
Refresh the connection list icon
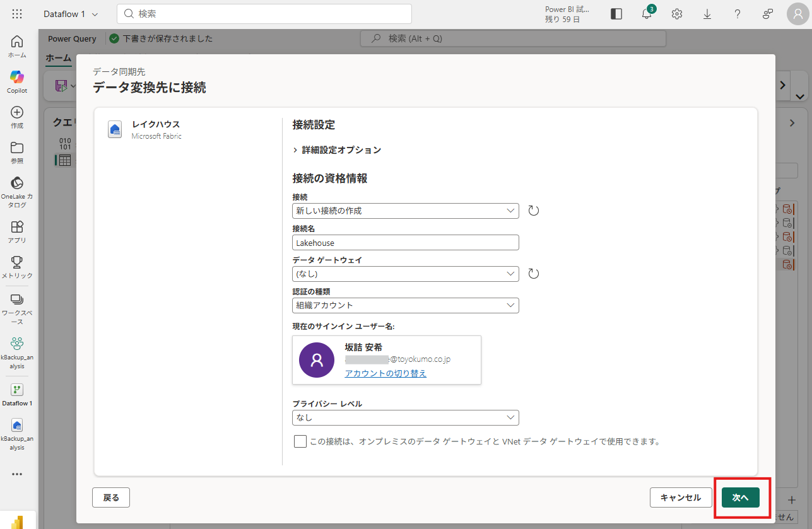534,211
